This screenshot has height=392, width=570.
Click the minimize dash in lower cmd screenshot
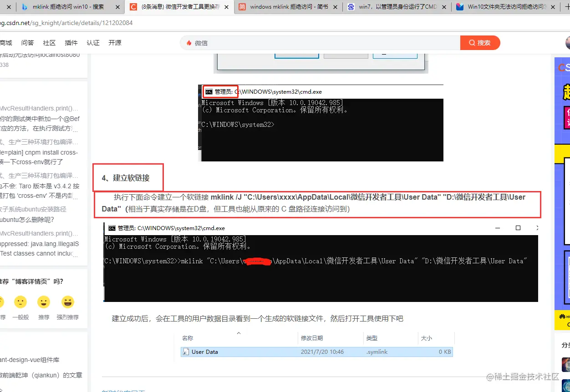coord(498,228)
